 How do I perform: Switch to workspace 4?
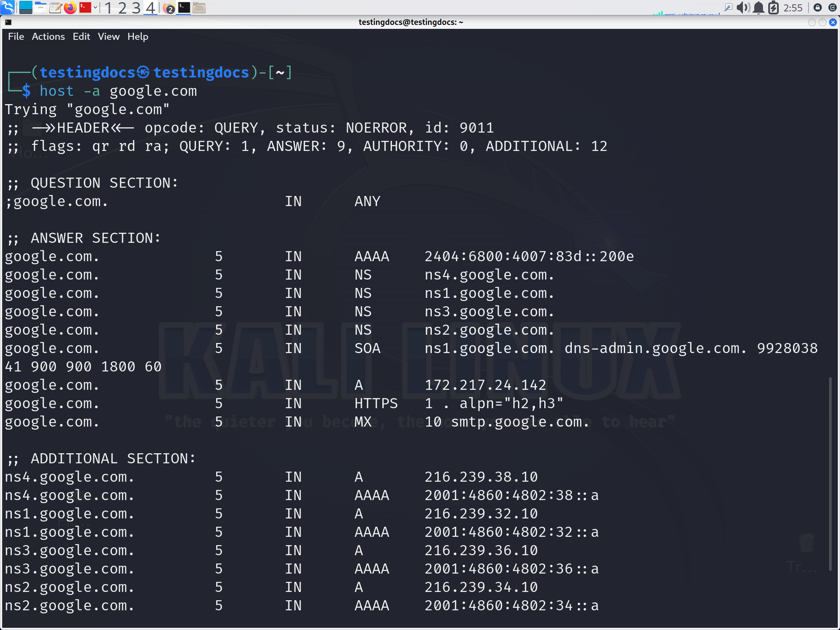(151, 7)
